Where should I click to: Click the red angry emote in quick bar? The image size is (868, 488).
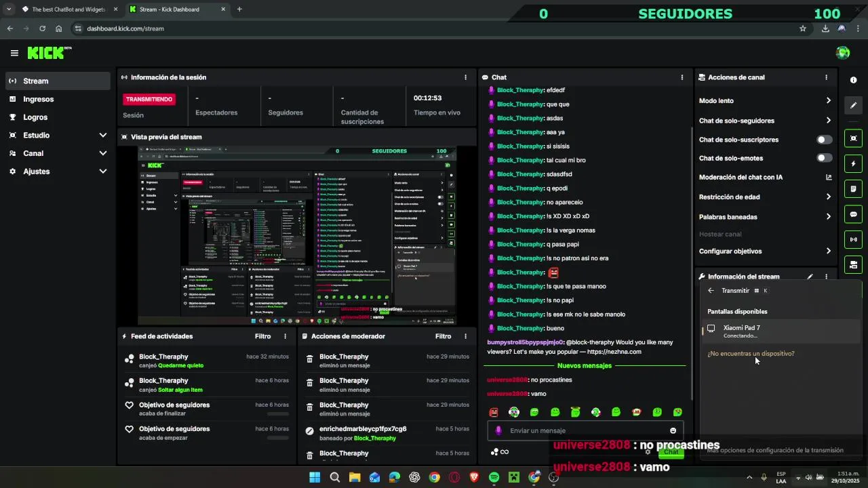tap(494, 412)
